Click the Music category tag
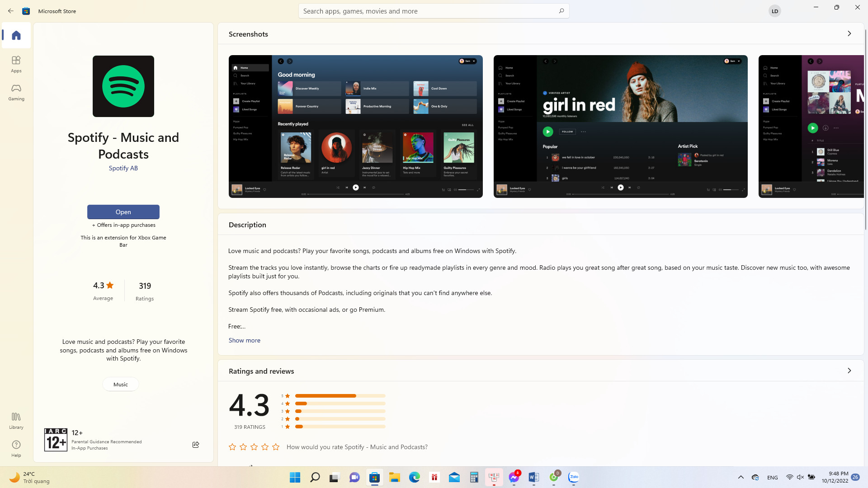 [121, 384]
